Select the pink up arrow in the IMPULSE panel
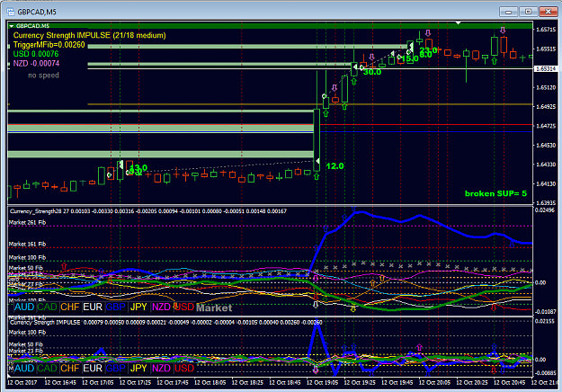 (419, 347)
